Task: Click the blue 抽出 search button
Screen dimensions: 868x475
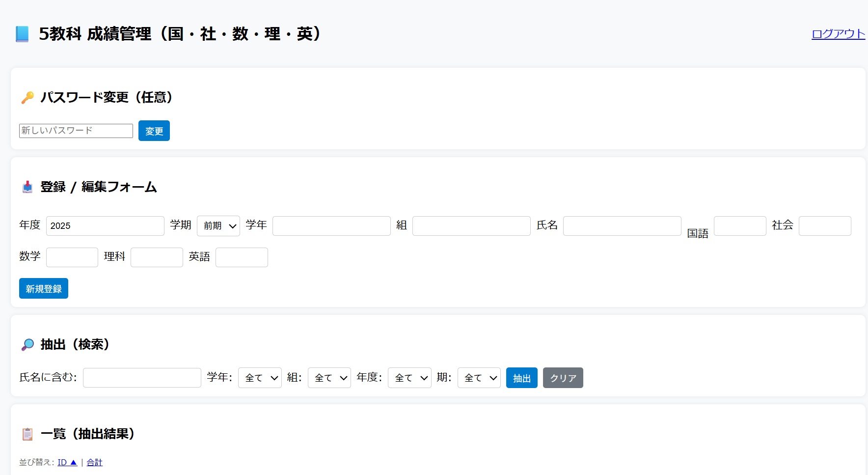Action: 521,378
